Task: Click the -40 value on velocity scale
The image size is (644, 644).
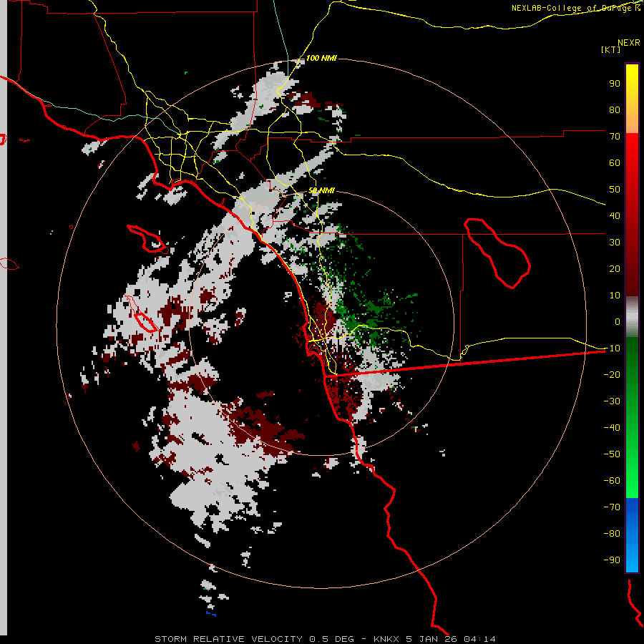Action: tap(612, 428)
